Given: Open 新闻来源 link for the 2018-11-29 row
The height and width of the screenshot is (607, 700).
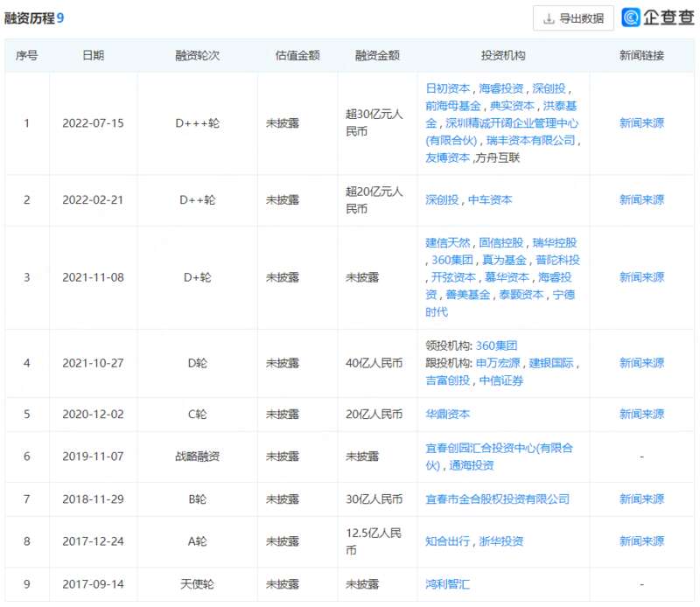Looking at the screenshot, I should (641, 499).
